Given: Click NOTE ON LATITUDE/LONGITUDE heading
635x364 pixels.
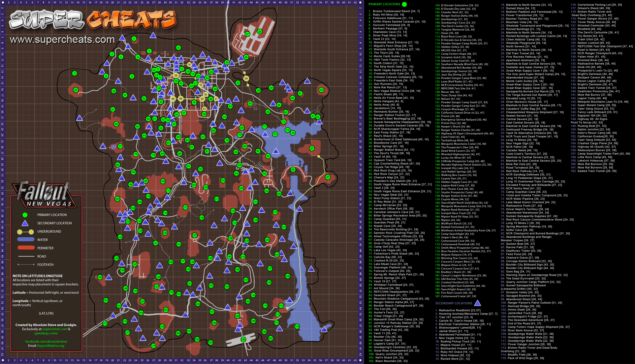Looking at the screenshot, I should coord(38,276).
